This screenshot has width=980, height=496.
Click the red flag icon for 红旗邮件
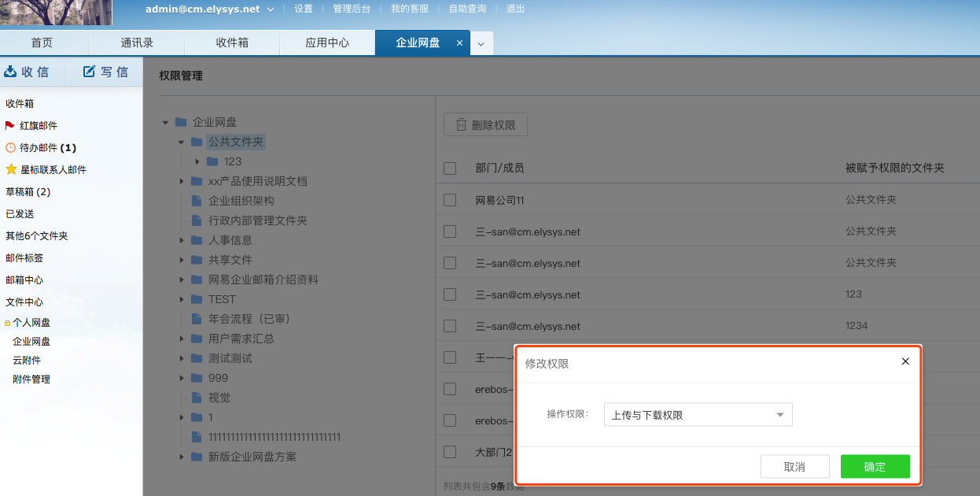pyautogui.click(x=9, y=125)
